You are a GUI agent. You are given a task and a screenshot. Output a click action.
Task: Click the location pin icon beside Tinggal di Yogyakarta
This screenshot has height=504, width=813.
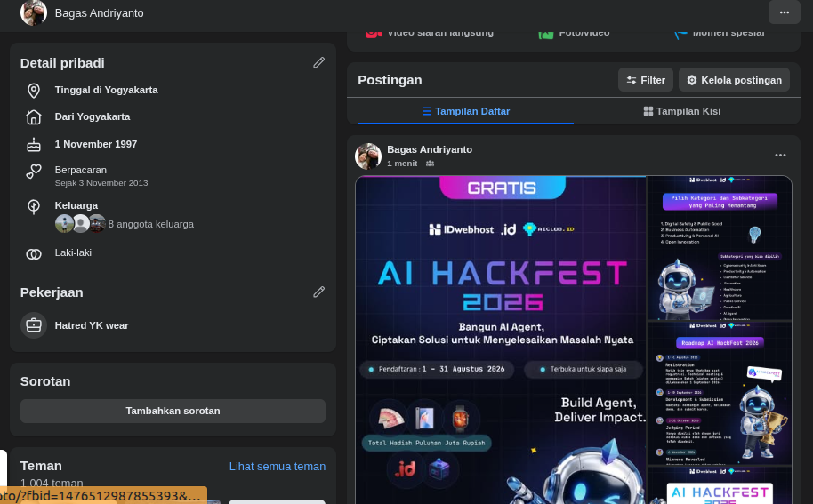click(x=34, y=90)
